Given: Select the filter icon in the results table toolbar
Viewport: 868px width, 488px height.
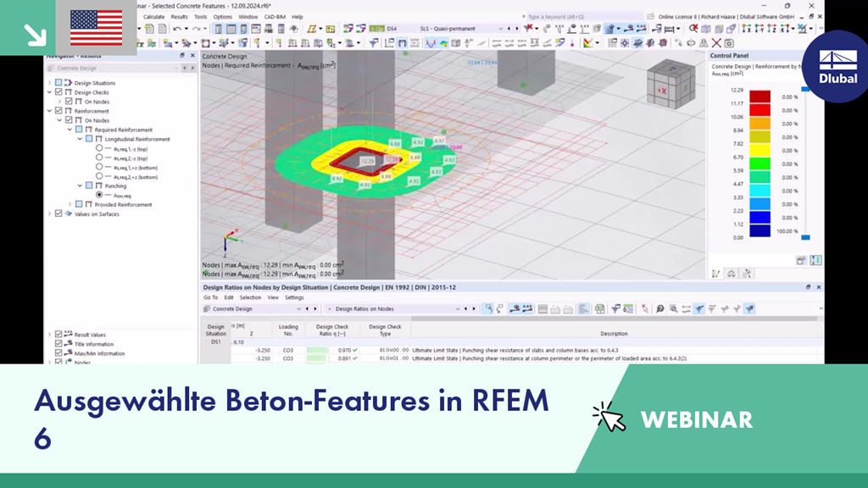Looking at the screenshot, I should (x=615, y=308).
